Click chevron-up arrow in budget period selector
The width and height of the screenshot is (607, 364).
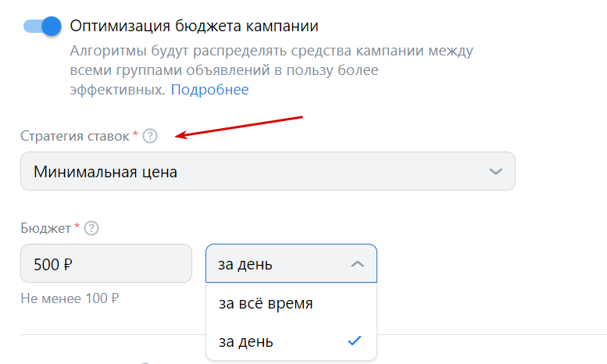[357, 264]
